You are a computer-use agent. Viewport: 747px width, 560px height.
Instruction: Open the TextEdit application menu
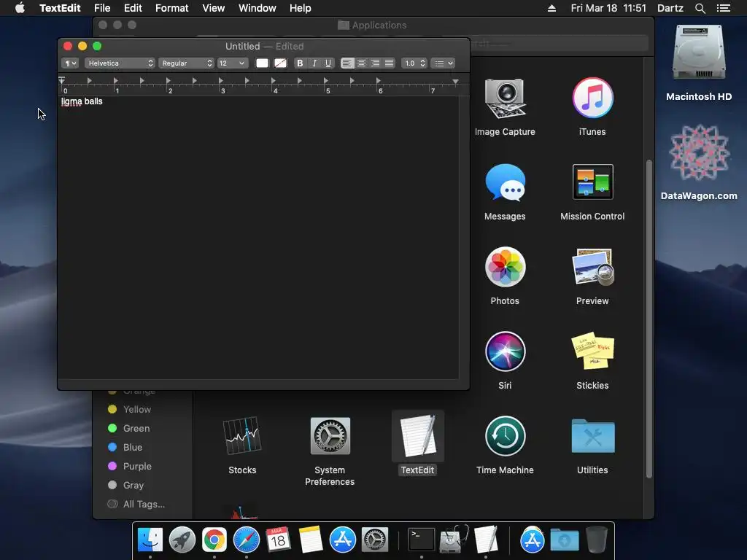coord(60,8)
